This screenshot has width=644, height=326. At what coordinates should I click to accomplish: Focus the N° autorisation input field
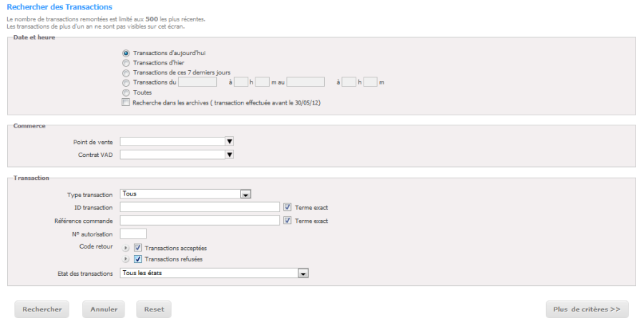click(x=133, y=234)
